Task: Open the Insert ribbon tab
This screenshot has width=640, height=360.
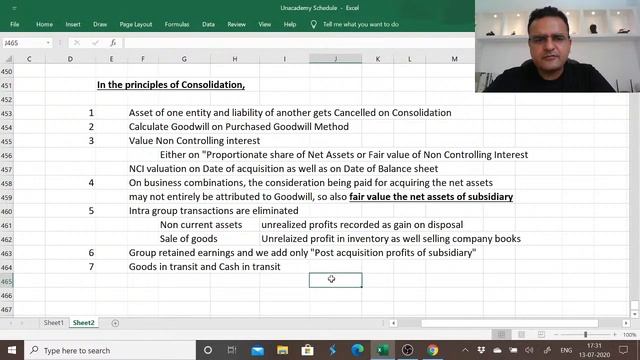Action: point(73,24)
